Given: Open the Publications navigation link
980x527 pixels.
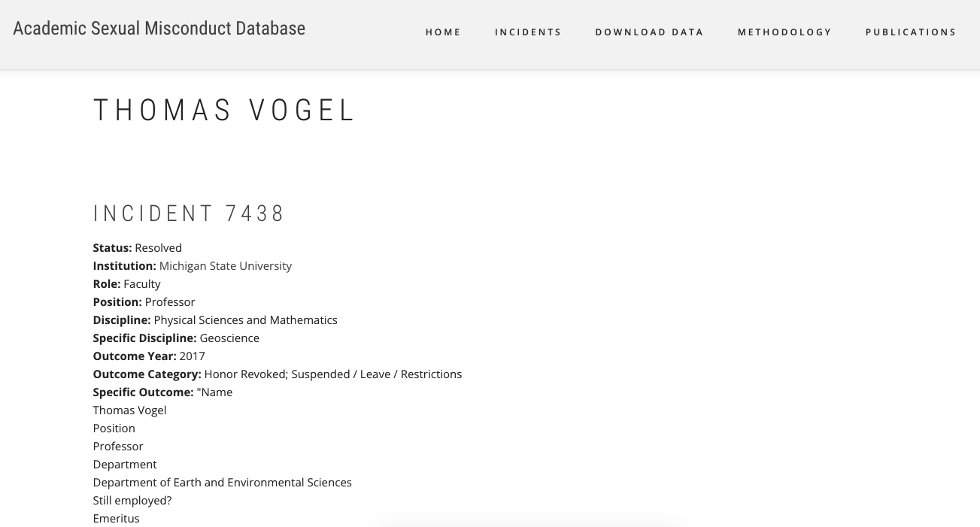Looking at the screenshot, I should [x=911, y=32].
